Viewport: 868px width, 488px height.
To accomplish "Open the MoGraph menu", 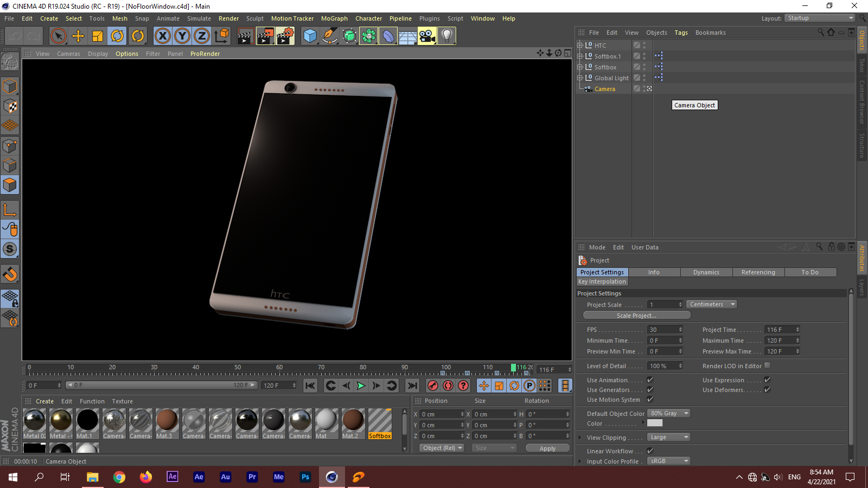I will coord(334,18).
